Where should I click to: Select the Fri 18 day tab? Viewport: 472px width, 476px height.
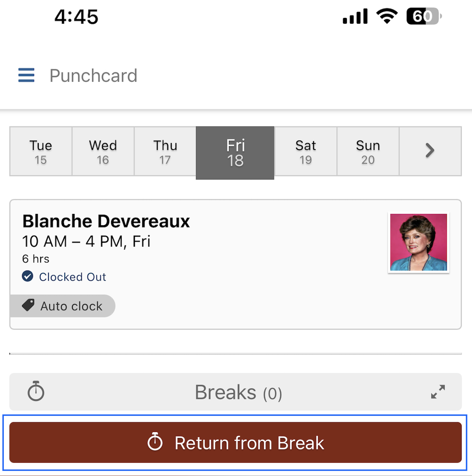point(235,153)
